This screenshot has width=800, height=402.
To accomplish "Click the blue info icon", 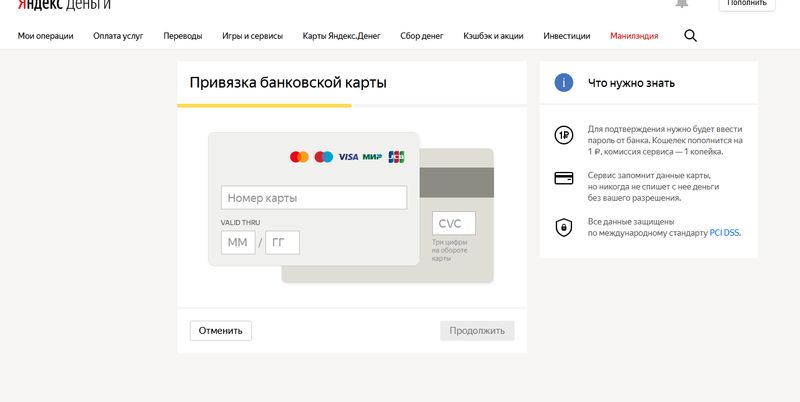I will (564, 82).
